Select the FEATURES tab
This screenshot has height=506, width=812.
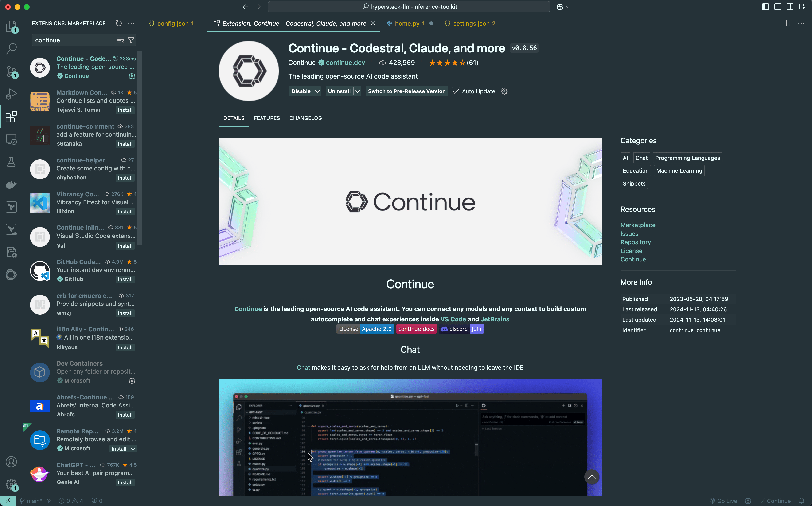pos(266,118)
